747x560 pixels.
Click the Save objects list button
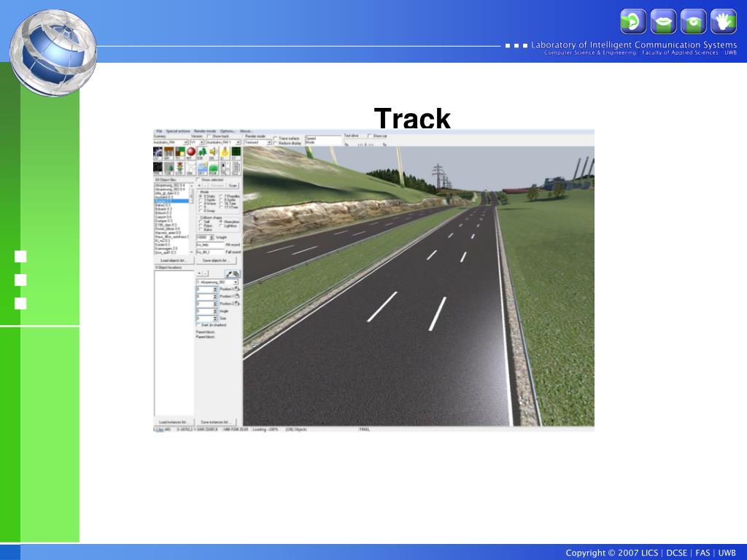(x=215, y=260)
